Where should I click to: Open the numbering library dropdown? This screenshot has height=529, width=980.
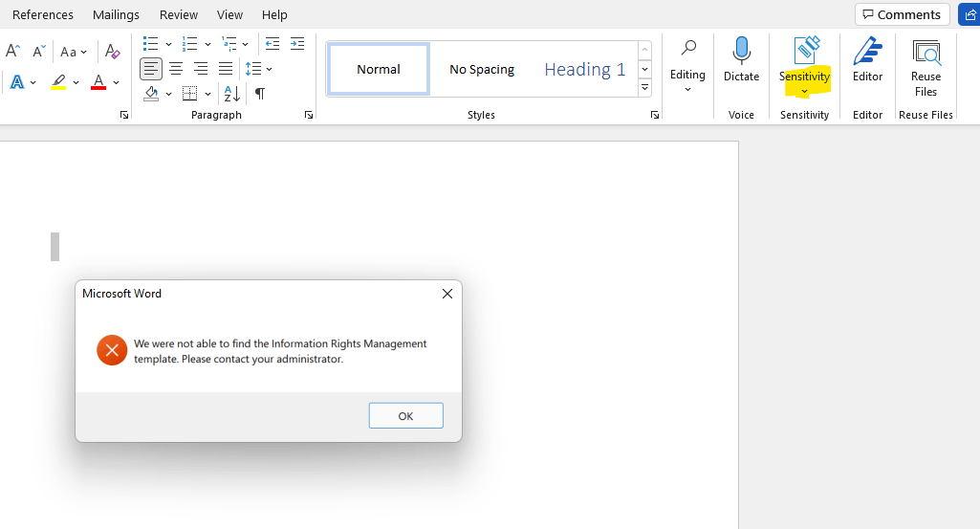(x=207, y=44)
